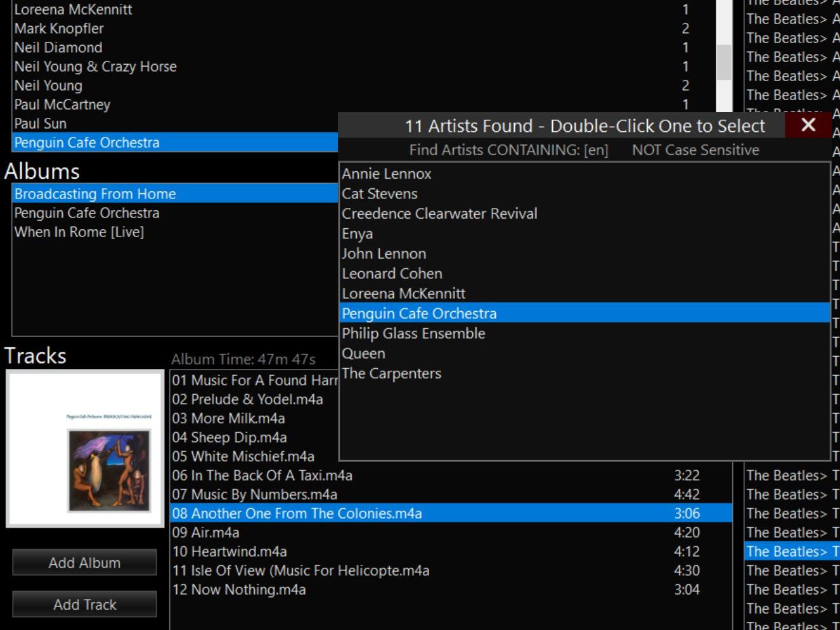Select Cat Stevens in found artists

(380, 194)
